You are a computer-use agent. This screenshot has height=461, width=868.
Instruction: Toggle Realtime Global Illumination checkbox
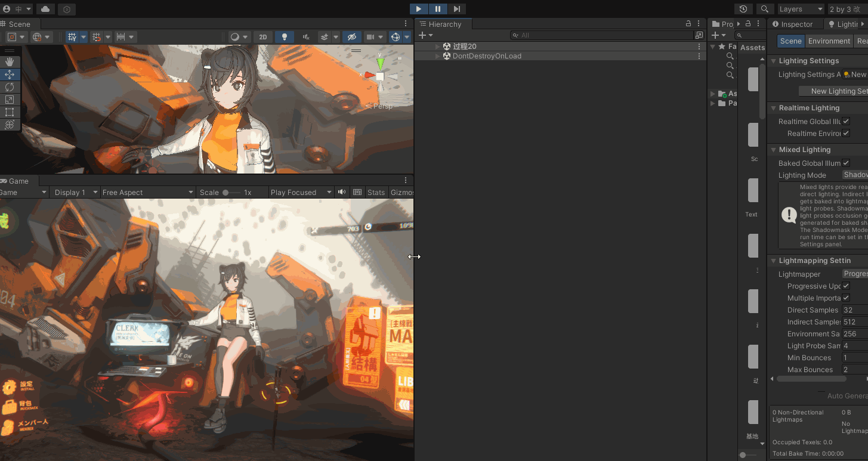[x=846, y=121]
